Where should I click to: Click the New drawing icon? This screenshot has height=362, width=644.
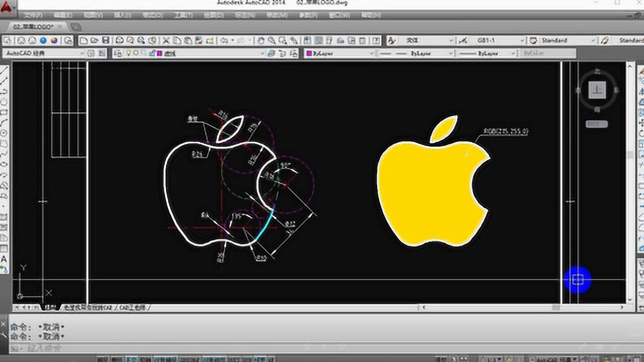point(84,40)
